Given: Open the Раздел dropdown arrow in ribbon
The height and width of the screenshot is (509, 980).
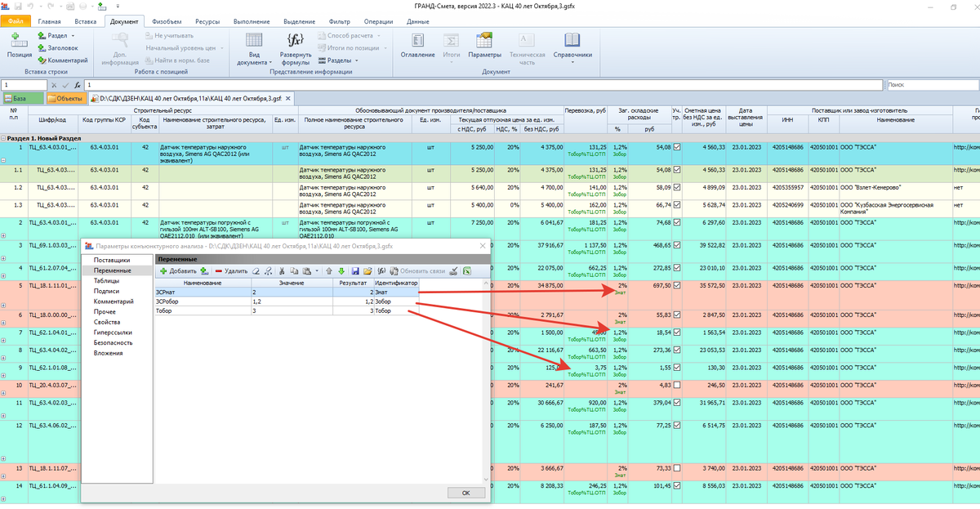Looking at the screenshot, I should click(73, 36).
